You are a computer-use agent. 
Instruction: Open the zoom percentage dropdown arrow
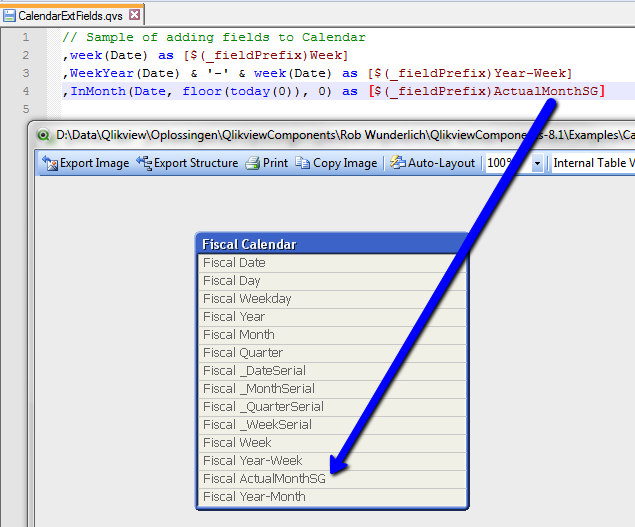[x=537, y=163]
